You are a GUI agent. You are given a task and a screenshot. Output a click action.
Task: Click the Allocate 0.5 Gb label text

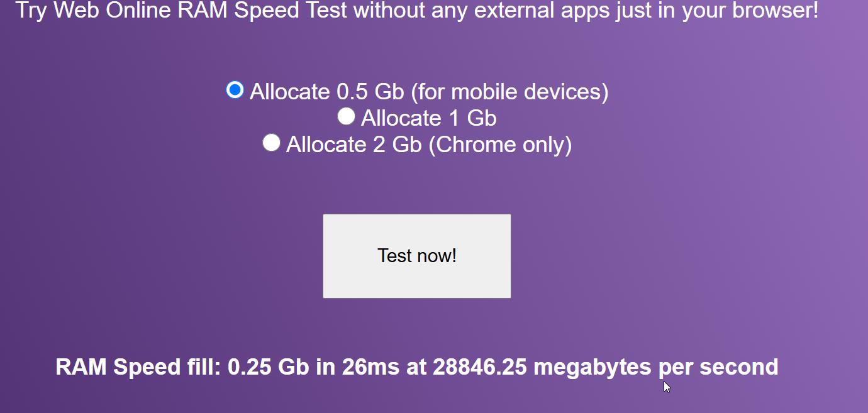[x=428, y=91]
